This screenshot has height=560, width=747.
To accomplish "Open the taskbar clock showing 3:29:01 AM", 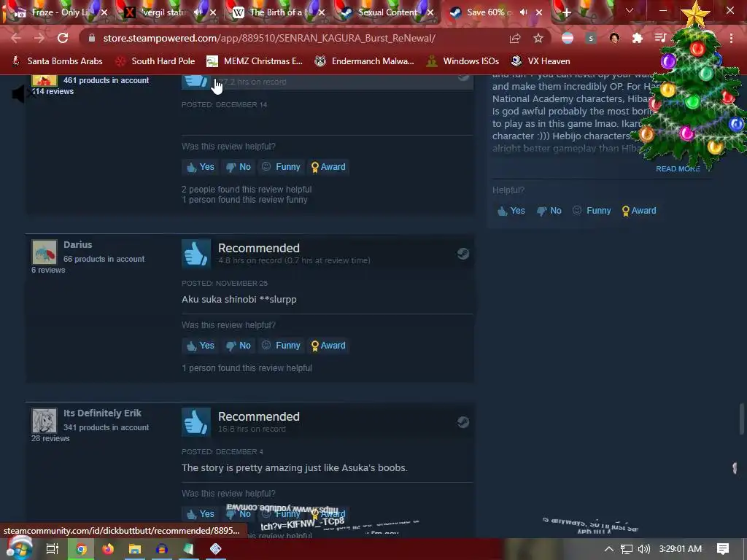I will point(681,549).
